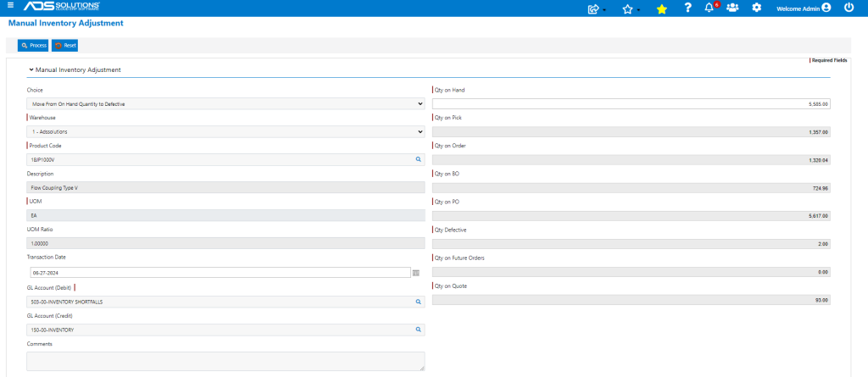Click the GL Account (Credit) field
Viewport: 868px width, 377px height.
[x=225, y=330]
